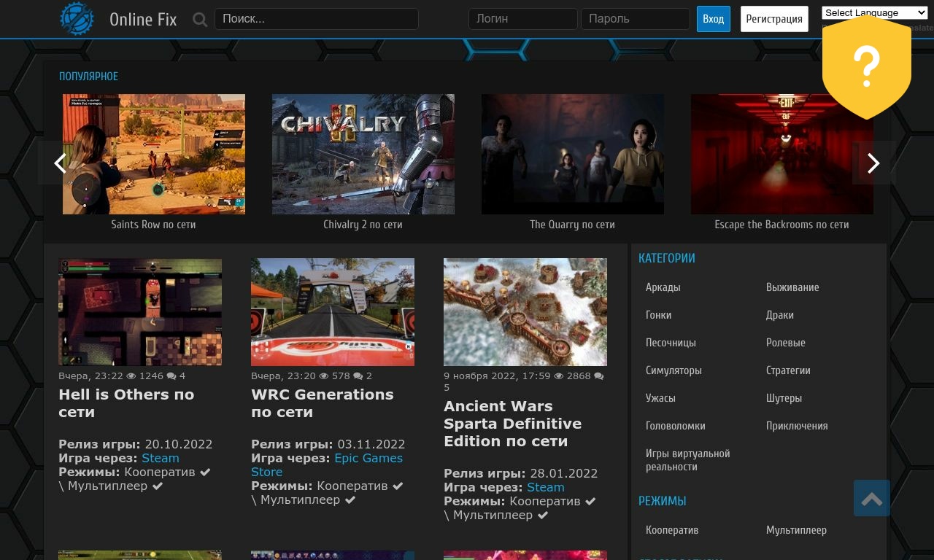Image resolution: width=934 pixels, height=560 pixels.
Task: Select the Выживание category
Action: (x=792, y=287)
